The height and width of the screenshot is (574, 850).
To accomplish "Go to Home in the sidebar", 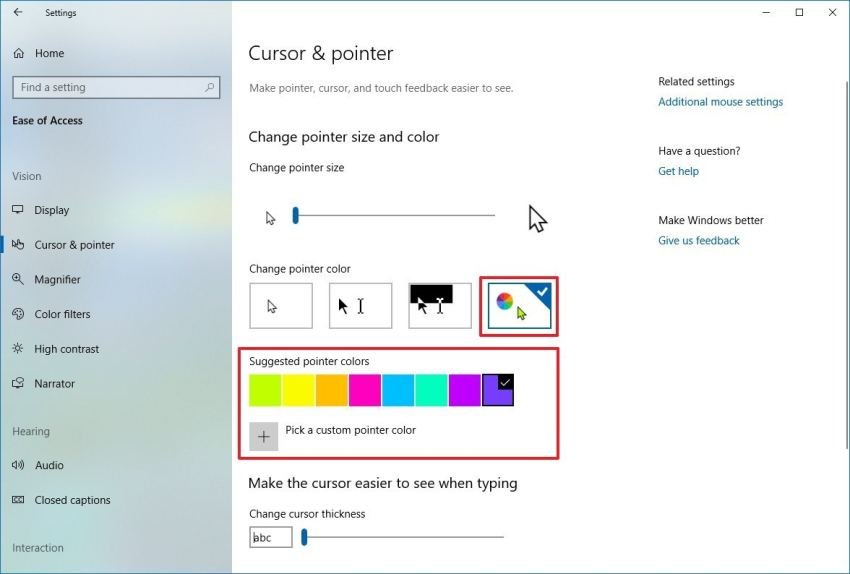I will [48, 53].
